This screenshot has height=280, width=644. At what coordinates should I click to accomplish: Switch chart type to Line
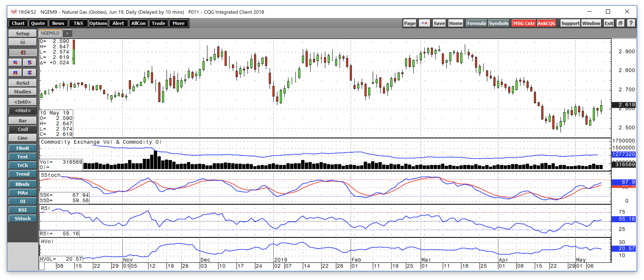pyautogui.click(x=23, y=138)
